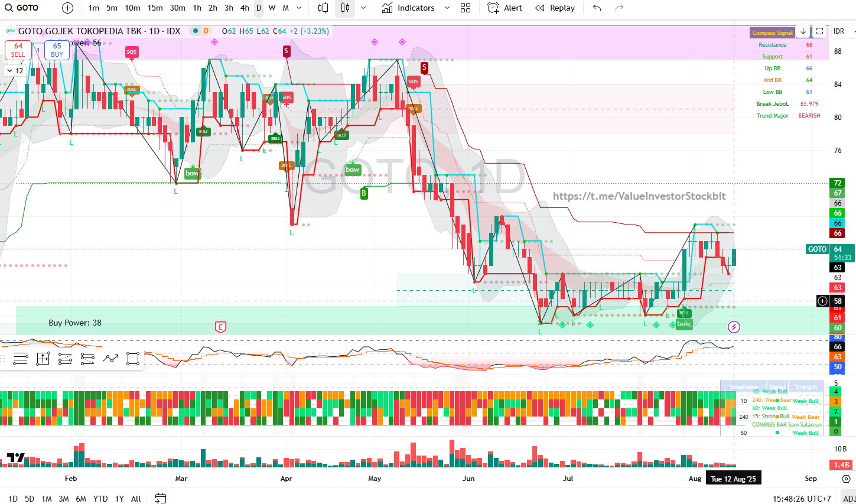856x504 pixels.
Task: Pick the 4h timeframe
Action: click(x=245, y=8)
